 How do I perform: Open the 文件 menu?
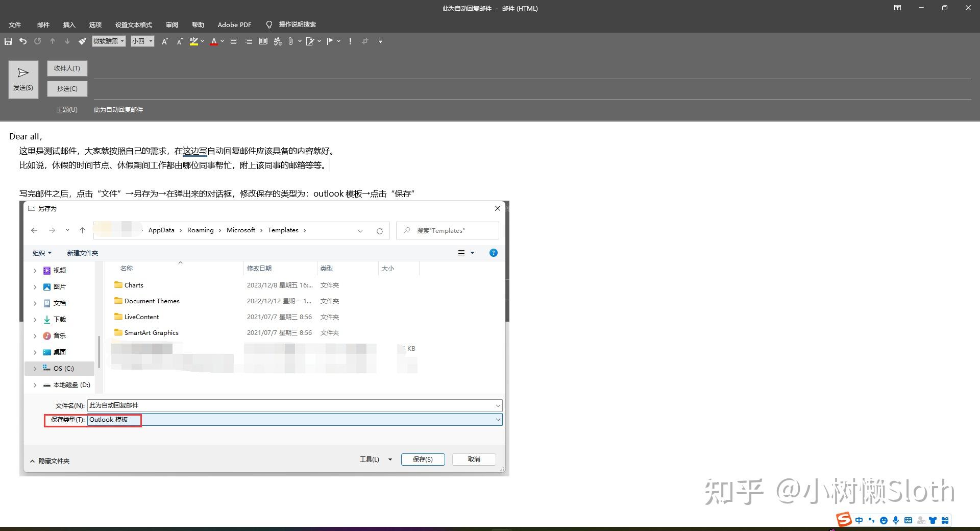pyautogui.click(x=15, y=25)
